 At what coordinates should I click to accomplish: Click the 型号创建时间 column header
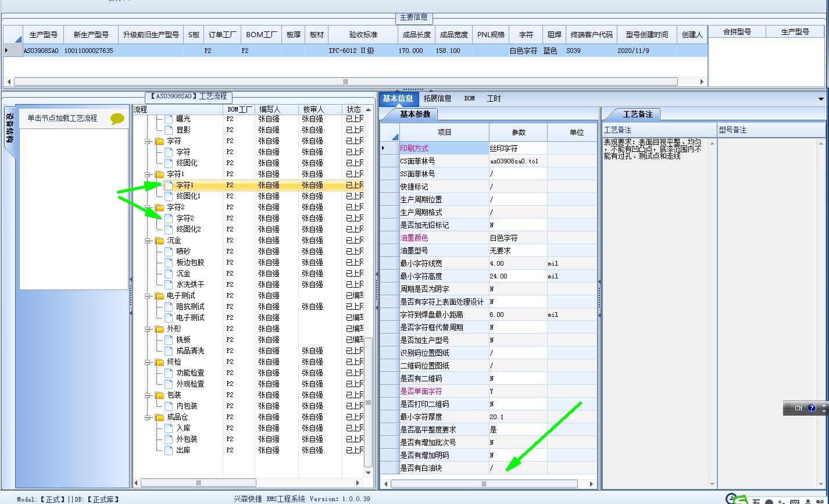click(x=647, y=35)
